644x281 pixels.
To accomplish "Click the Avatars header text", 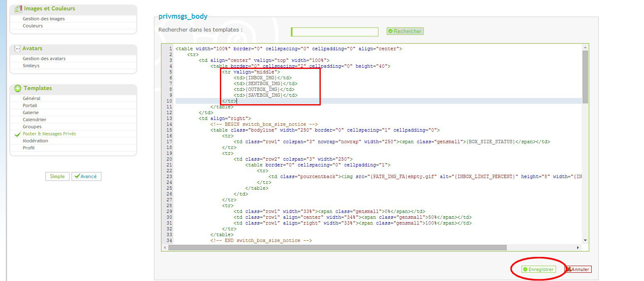I will [x=32, y=49].
